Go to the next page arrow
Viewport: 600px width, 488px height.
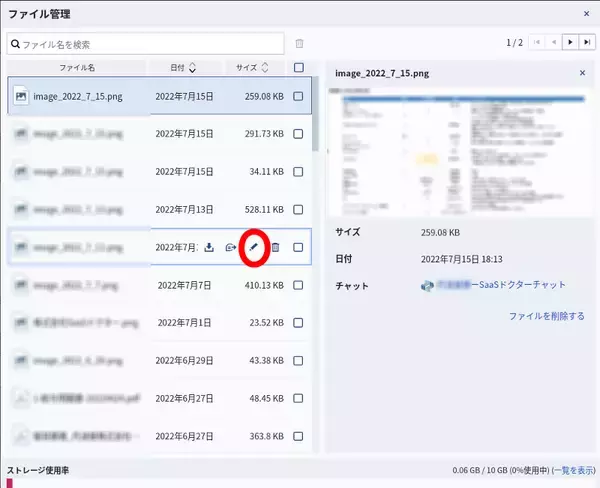[x=569, y=43]
